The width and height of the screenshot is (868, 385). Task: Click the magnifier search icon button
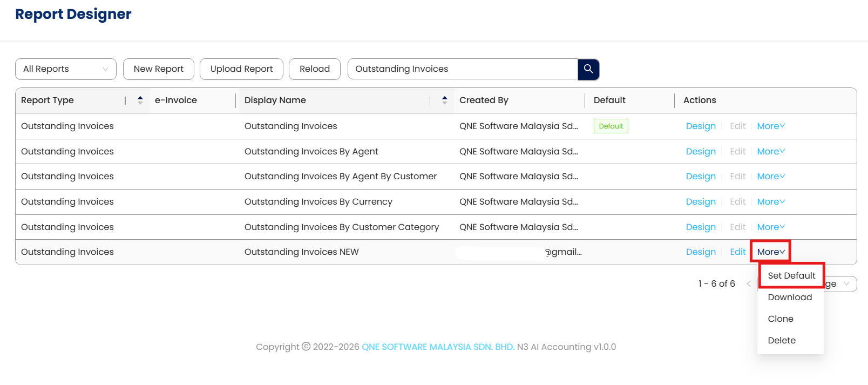(588, 69)
